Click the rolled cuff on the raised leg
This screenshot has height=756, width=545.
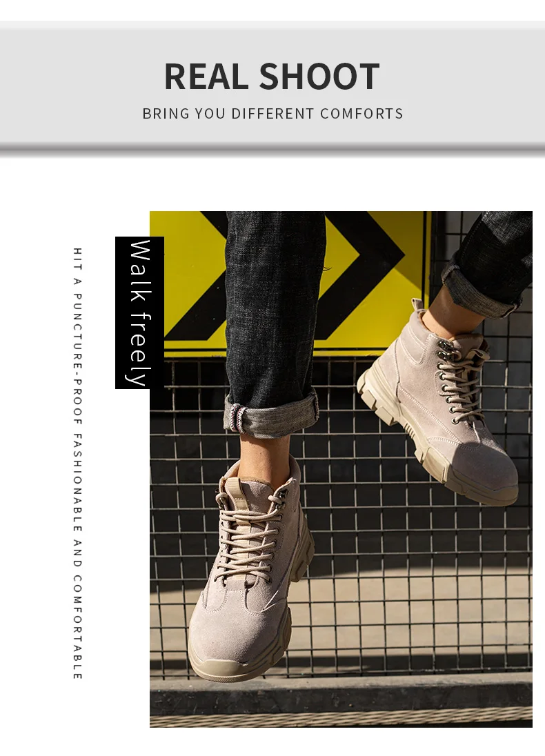480,289
